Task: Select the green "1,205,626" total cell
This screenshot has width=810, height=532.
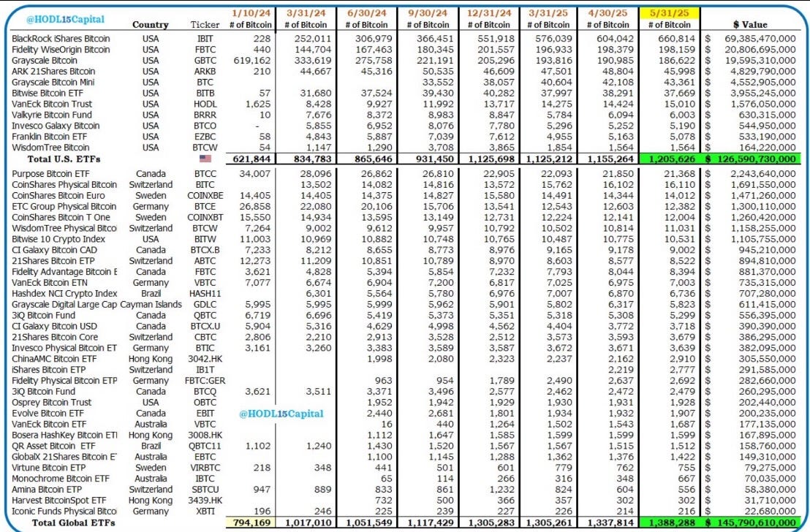Action: pos(670,159)
